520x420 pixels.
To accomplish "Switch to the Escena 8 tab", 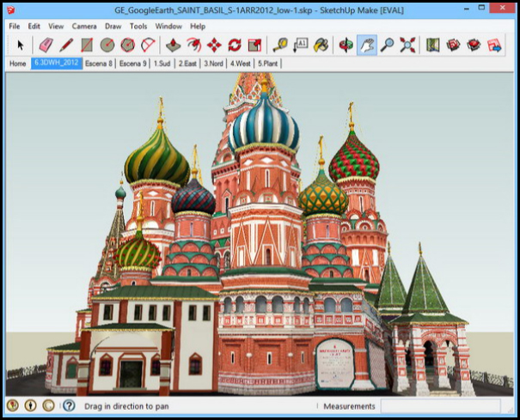I will 99,64.
